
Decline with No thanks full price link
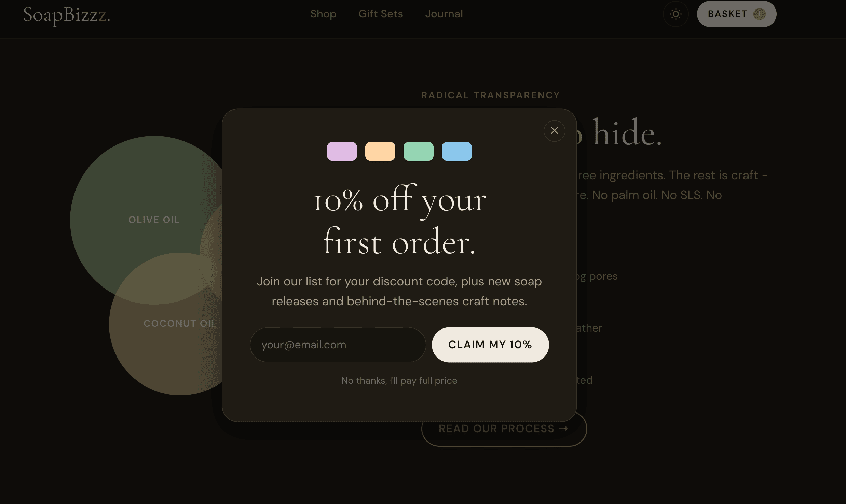pyautogui.click(x=399, y=381)
